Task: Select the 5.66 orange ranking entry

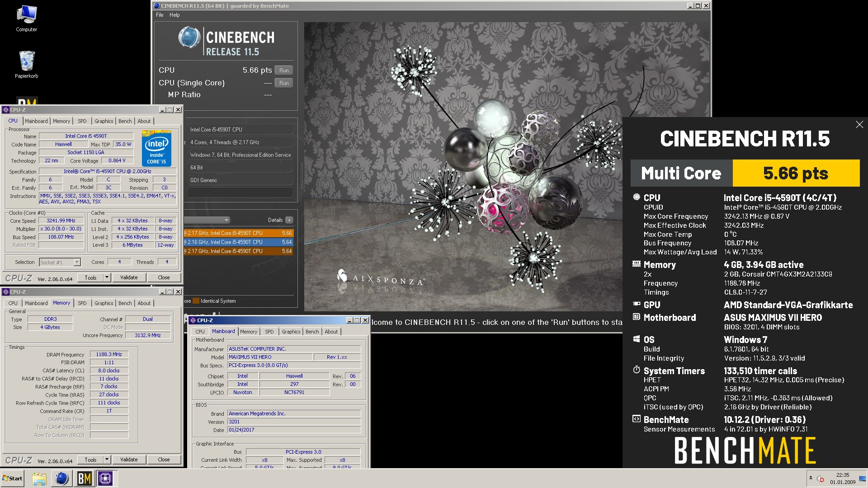Action: click(x=238, y=233)
